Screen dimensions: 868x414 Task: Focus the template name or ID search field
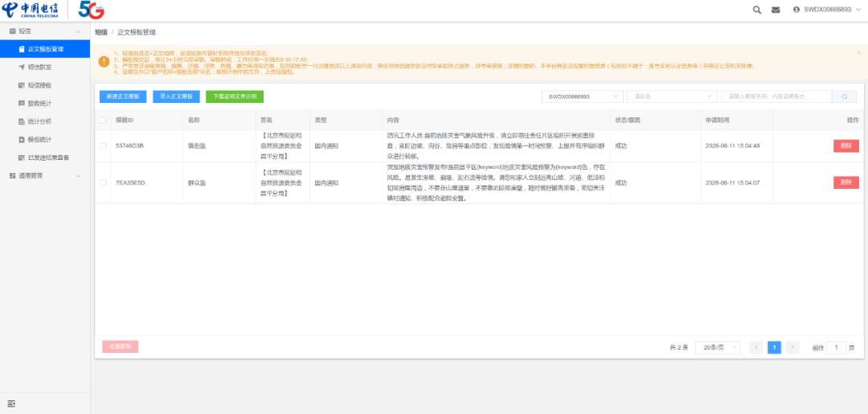pos(776,96)
